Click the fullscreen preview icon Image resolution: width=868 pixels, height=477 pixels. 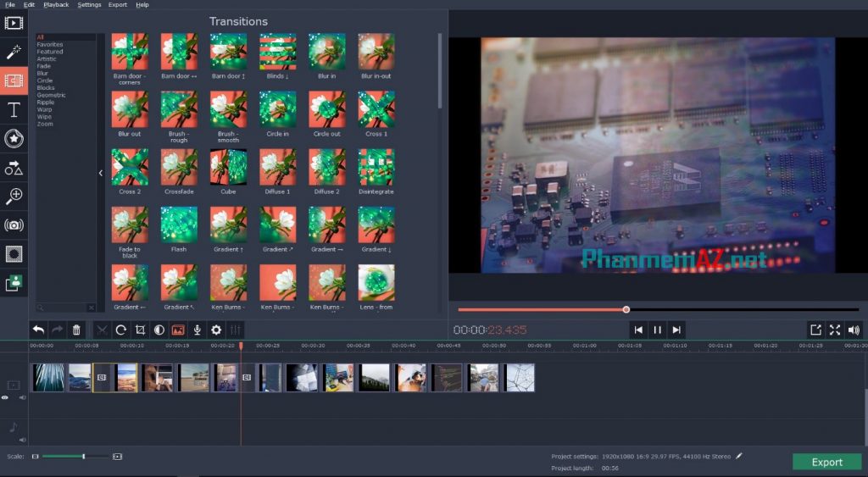(x=835, y=330)
